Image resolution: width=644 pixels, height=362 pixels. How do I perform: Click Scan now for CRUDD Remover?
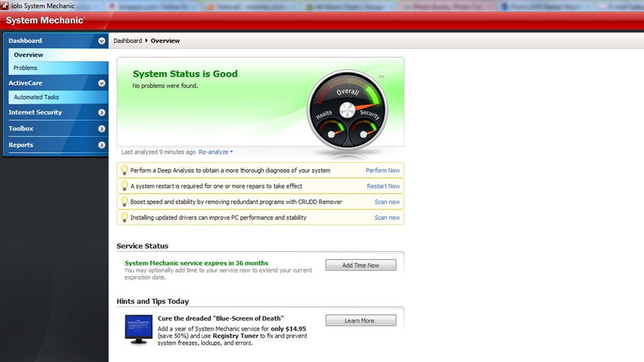coord(387,202)
